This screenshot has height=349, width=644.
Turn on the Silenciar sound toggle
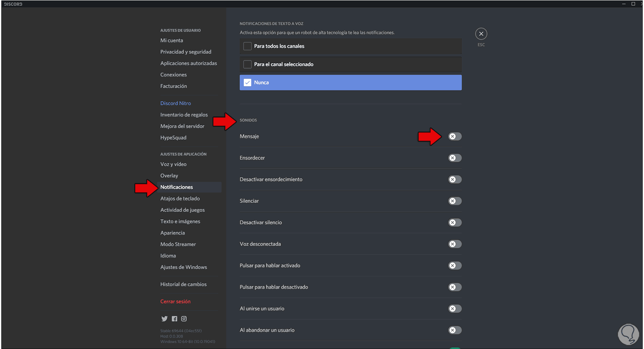pos(455,201)
